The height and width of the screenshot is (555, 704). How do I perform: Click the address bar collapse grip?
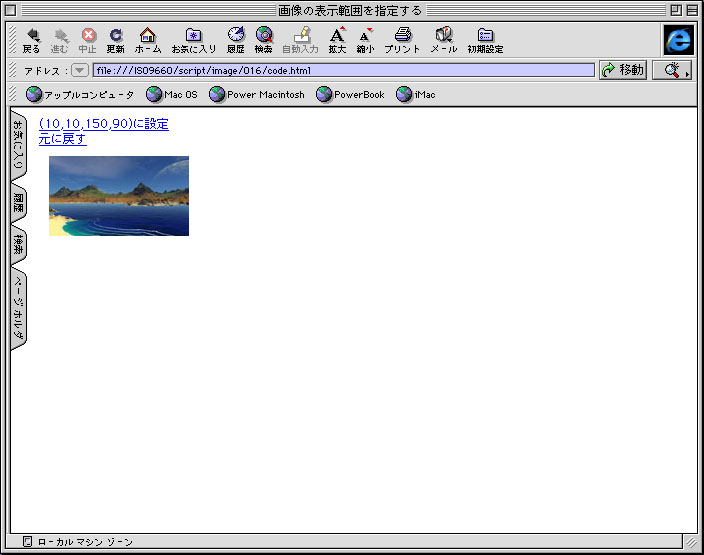[13, 70]
